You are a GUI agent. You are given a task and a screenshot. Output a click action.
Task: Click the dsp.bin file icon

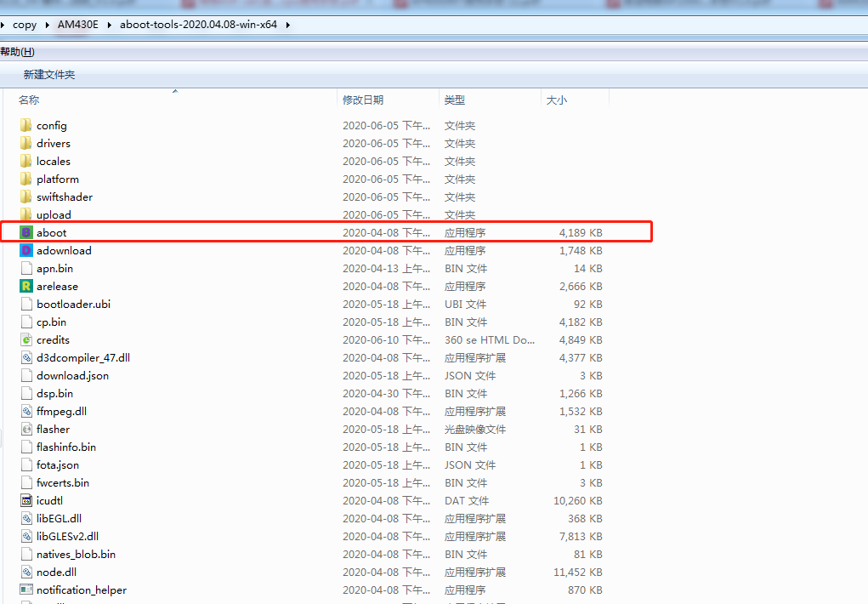26,393
